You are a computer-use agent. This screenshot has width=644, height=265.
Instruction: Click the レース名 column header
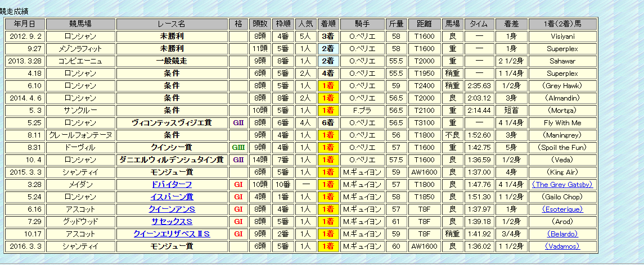[172, 24]
